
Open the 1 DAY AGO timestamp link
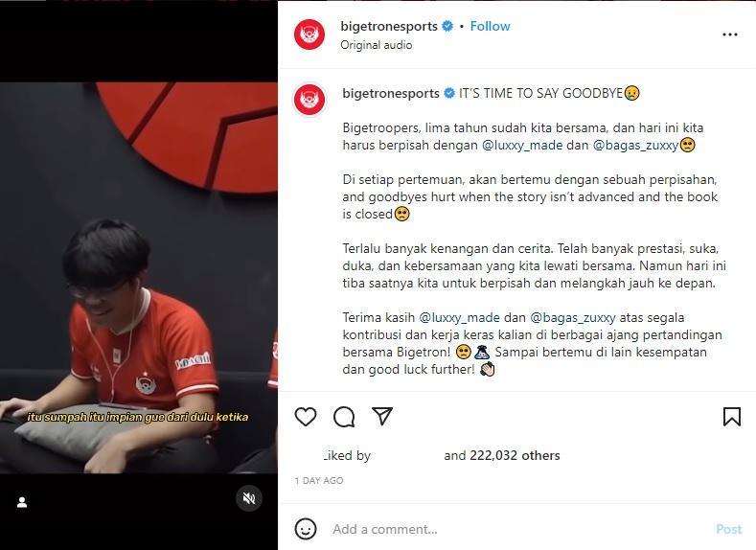[319, 481]
